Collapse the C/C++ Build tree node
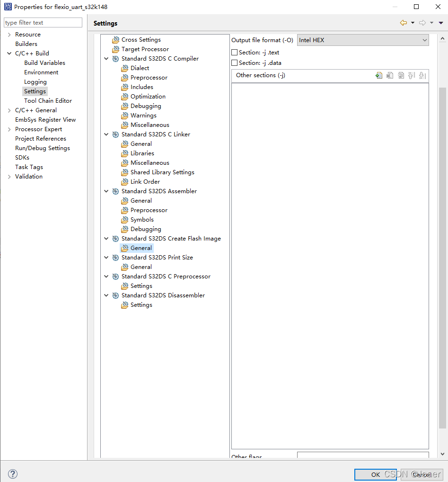The height and width of the screenshot is (482, 448). (x=9, y=53)
